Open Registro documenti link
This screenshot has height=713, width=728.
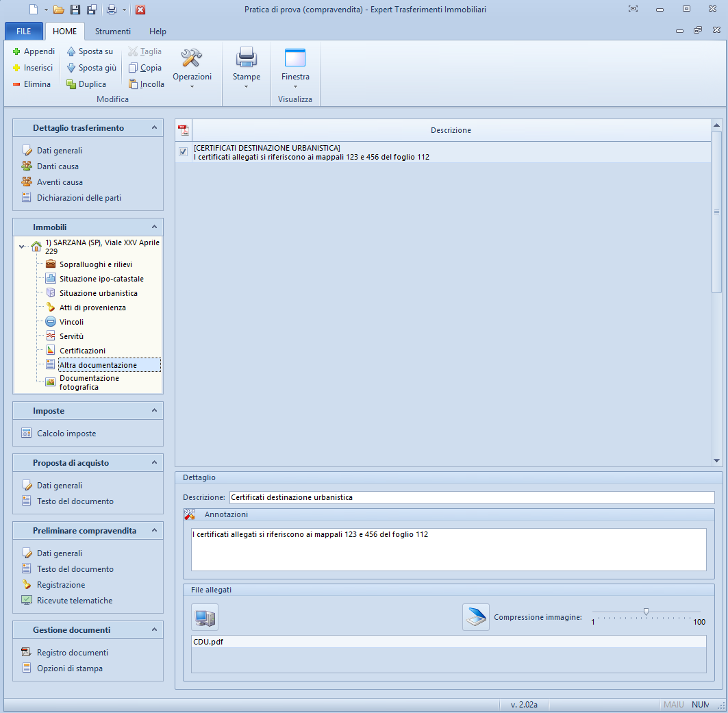(x=72, y=653)
